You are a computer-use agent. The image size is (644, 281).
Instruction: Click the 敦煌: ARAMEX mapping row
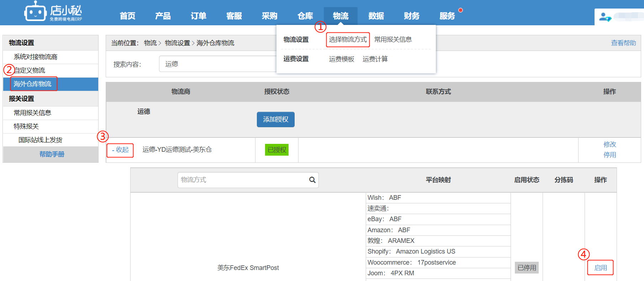(438, 241)
